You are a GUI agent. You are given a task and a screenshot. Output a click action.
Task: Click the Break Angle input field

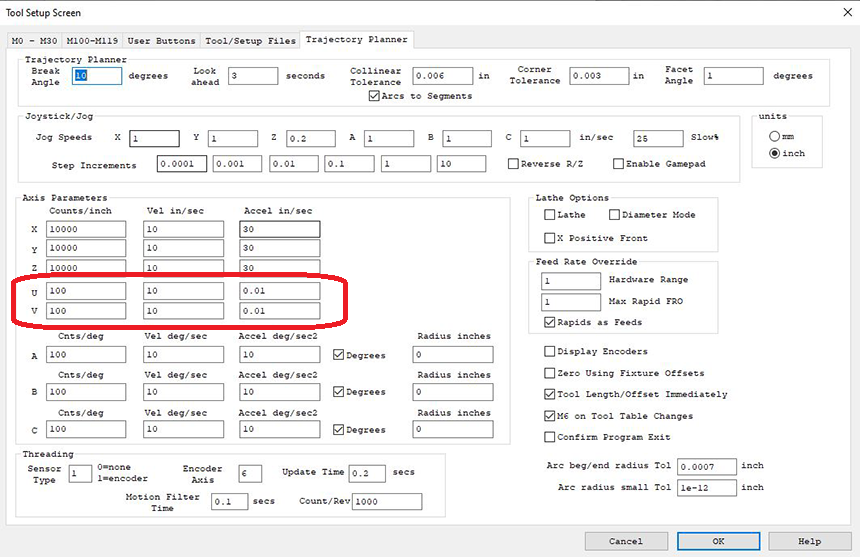pyautogui.click(x=96, y=76)
